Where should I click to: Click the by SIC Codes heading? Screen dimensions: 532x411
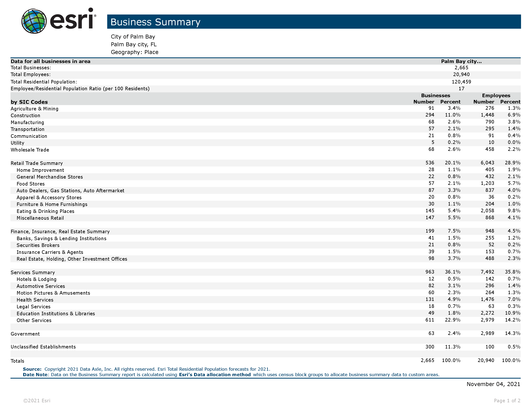pyautogui.click(x=29, y=102)
